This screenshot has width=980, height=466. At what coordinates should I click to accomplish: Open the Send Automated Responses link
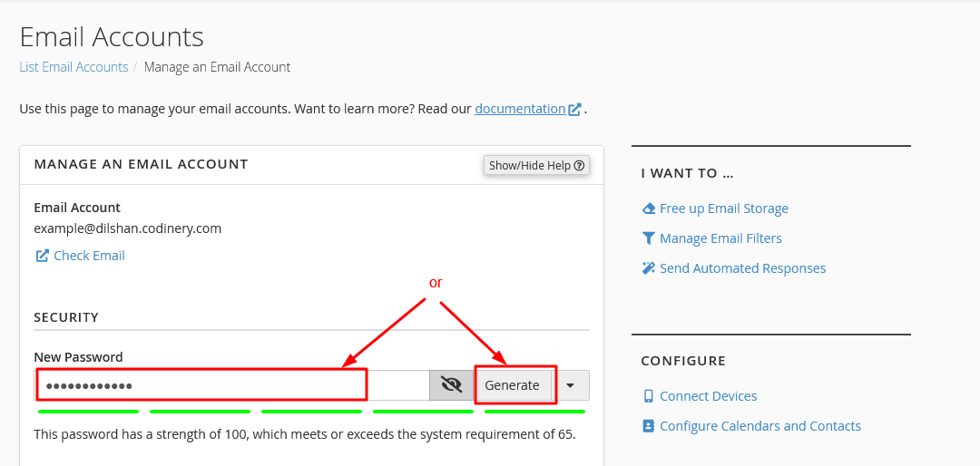[742, 268]
